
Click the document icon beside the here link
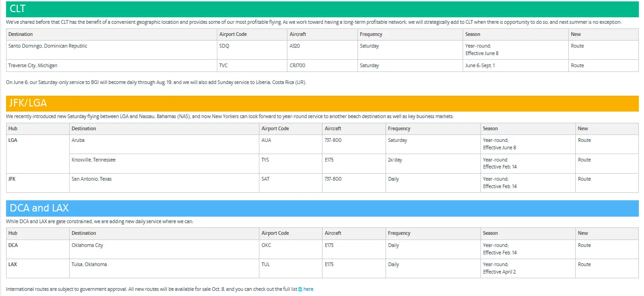coord(301,289)
